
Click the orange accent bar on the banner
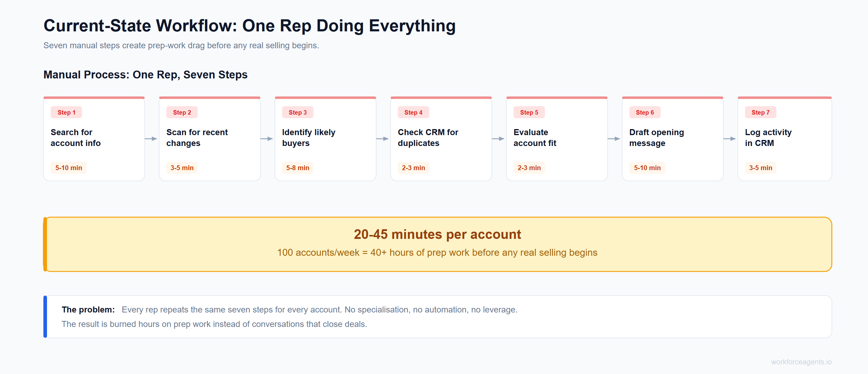tap(45, 244)
